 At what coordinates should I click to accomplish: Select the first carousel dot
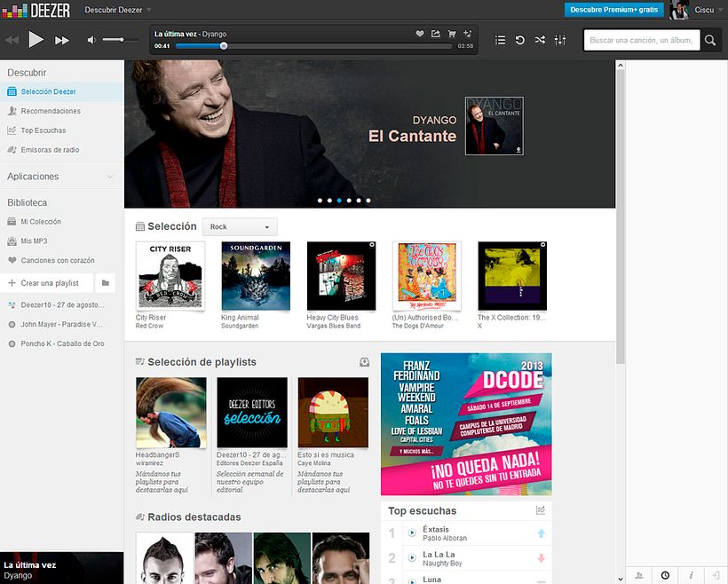(x=320, y=201)
